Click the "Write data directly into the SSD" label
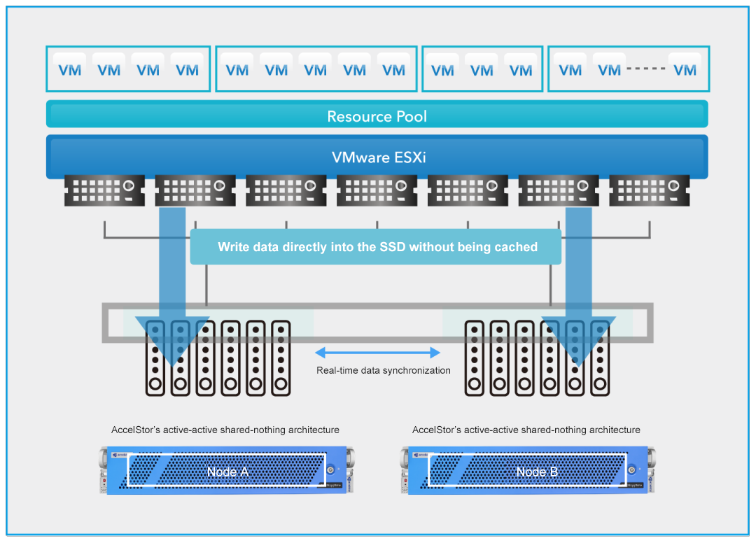756x543 pixels. pyautogui.click(x=377, y=247)
